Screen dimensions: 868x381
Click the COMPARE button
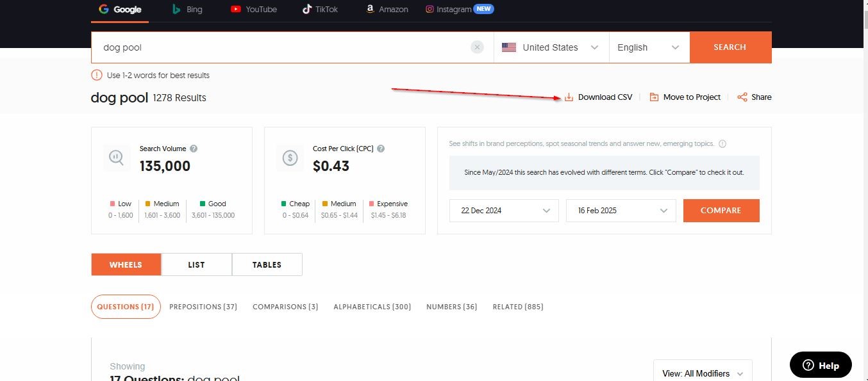(x=721, y=211)
